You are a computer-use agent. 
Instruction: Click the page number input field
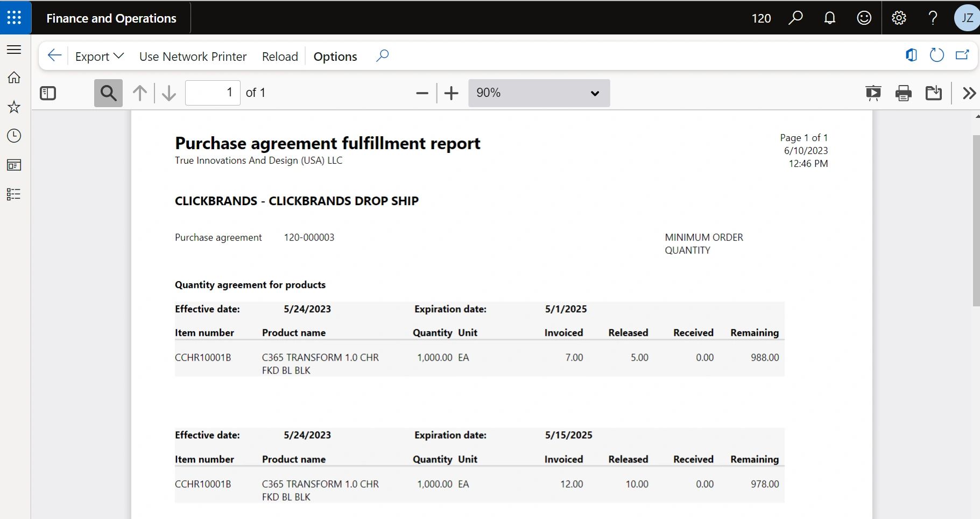click(213, 93)
